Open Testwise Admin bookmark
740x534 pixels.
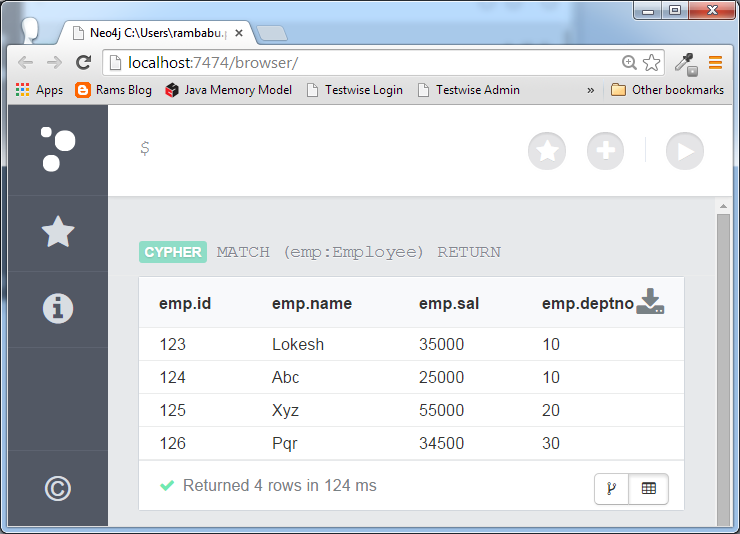click(x=469, y=90)
